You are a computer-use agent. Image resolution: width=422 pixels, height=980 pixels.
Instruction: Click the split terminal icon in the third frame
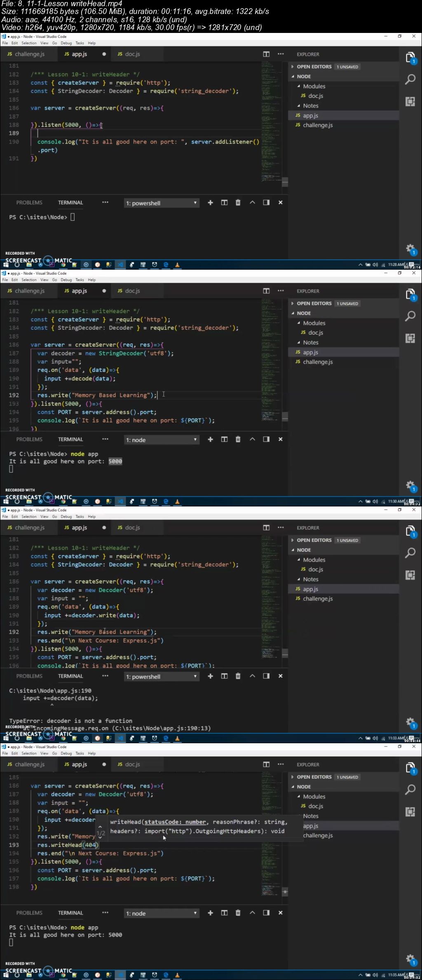coord(224,676)
